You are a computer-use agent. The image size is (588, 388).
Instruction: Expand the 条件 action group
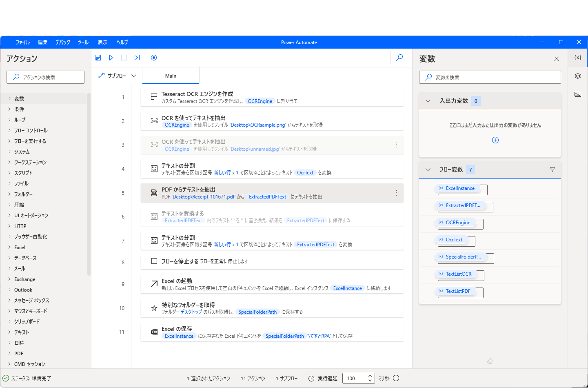[x=9, y=109]
